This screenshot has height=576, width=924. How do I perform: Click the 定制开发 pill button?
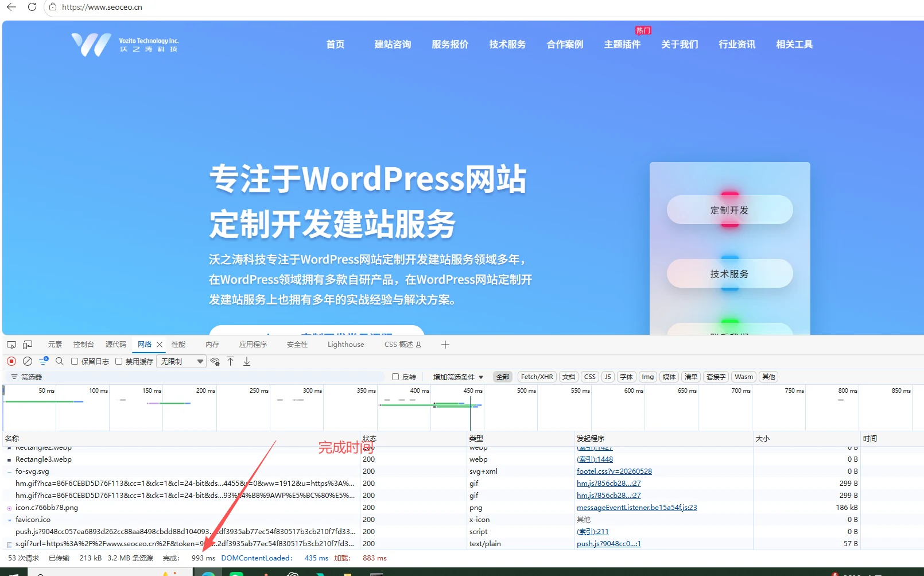coord(729,210)
